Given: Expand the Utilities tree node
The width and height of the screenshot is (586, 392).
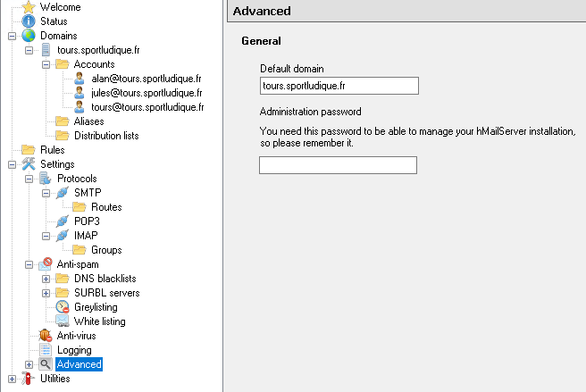Looking at the screenshot, I should [x=12, y=379].
